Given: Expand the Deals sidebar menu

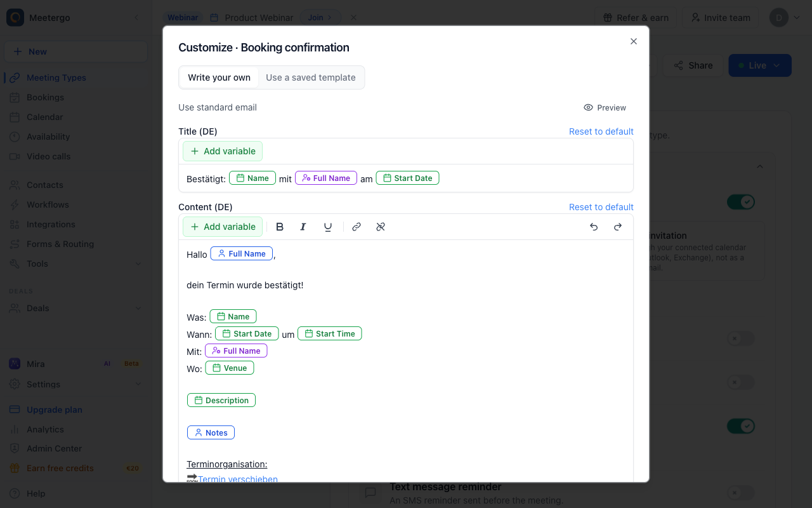Looking at the screenshot, I should pyautogui.click(x=76, y=308).
